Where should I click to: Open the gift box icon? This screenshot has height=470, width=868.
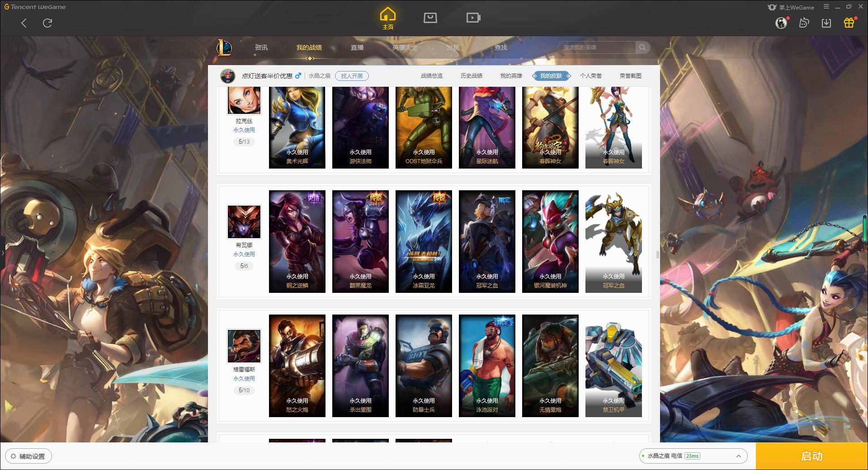click(x=849, y=23)
